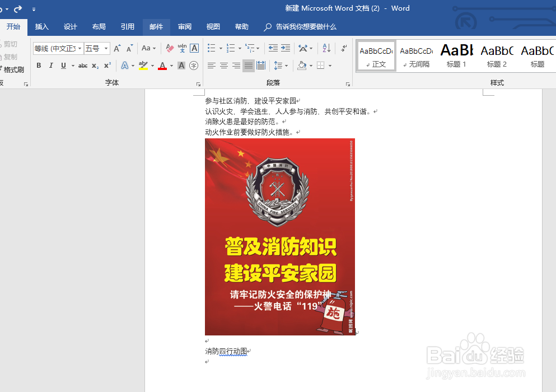Apply paragraph shading fill

(302, 66)
